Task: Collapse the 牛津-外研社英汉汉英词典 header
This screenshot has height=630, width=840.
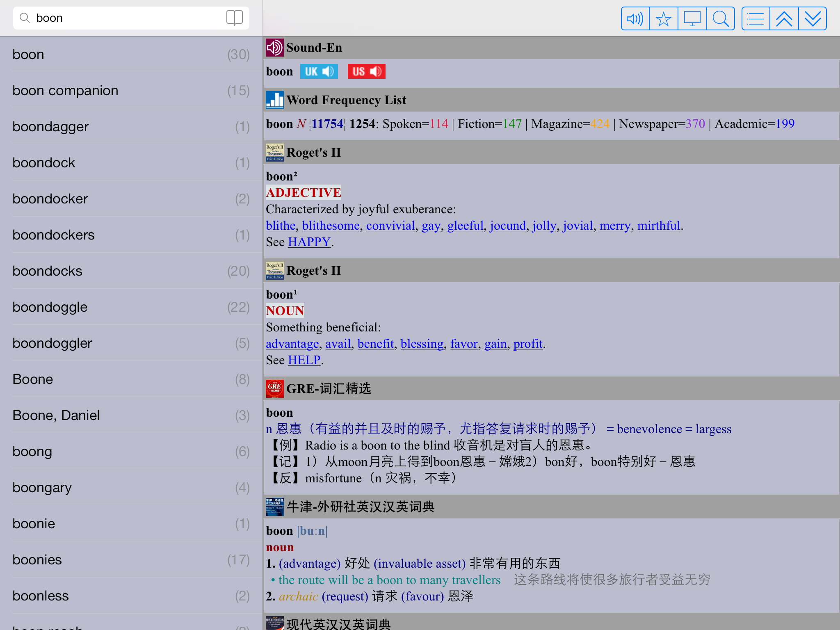Action: click(x=551, y=507)
